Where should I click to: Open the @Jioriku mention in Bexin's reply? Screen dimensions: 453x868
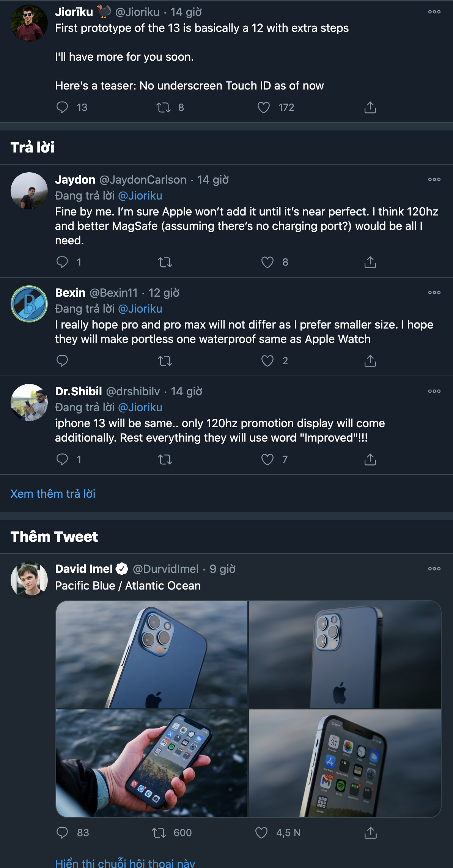[140, 309]
